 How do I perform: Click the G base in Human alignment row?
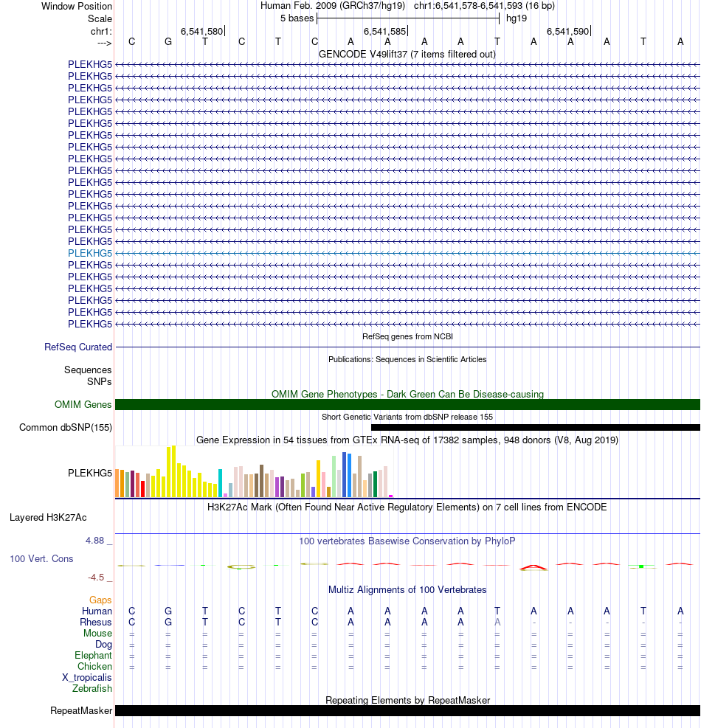(168, 611)
